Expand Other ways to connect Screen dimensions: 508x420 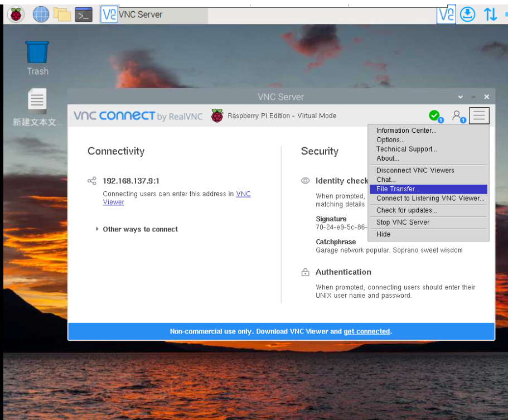point(137,229)
